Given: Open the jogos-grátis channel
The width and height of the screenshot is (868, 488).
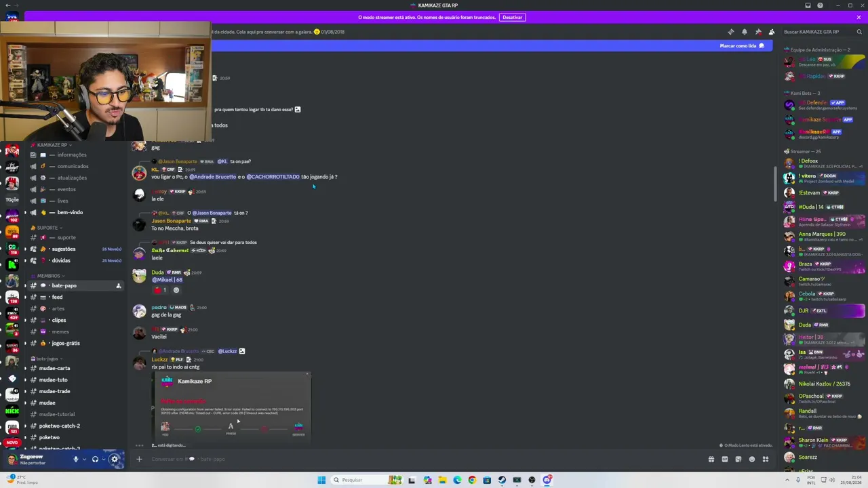Looking at the screenshot, I should [75, 343].
